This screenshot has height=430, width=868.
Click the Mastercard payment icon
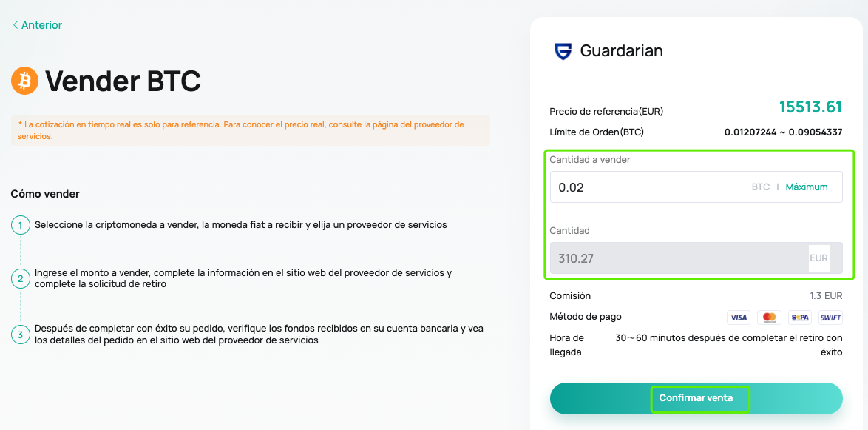click(769, 318)
